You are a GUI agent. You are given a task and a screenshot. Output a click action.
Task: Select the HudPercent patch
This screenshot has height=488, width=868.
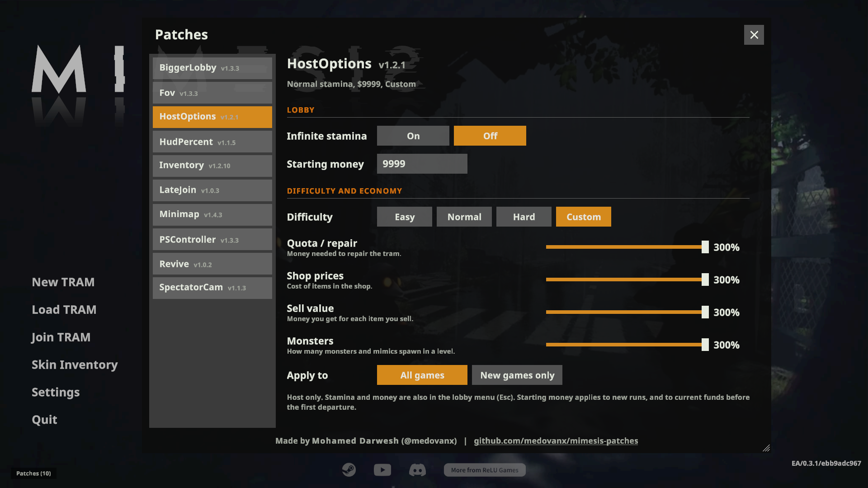(212, 142)
